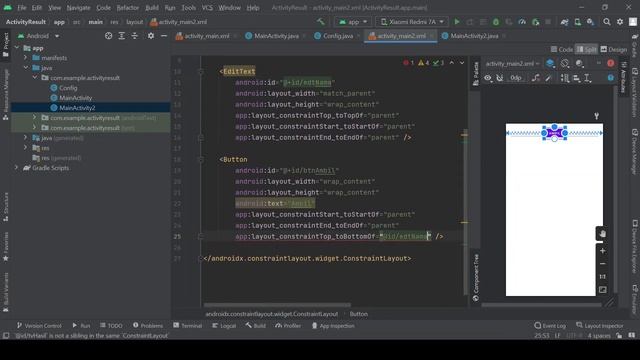
Task: Toggle the Component Tree side panel
Action: coord(476,277)
